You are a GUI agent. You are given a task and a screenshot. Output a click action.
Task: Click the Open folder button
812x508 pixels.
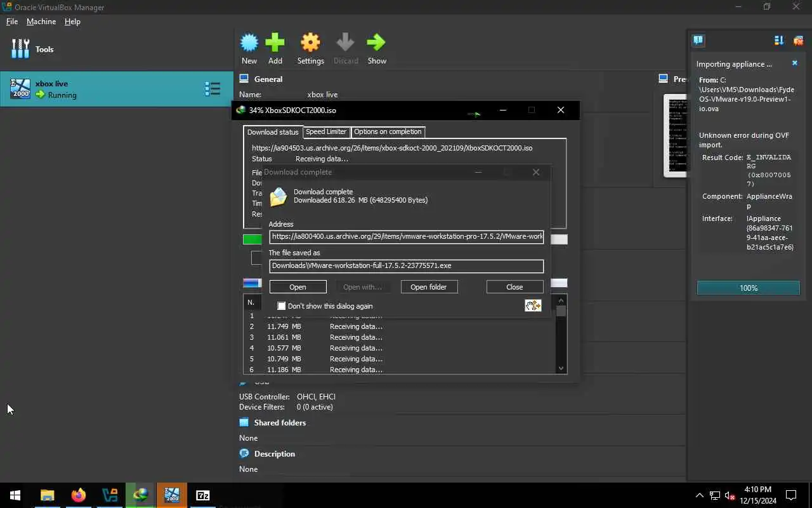coord(429,287)
